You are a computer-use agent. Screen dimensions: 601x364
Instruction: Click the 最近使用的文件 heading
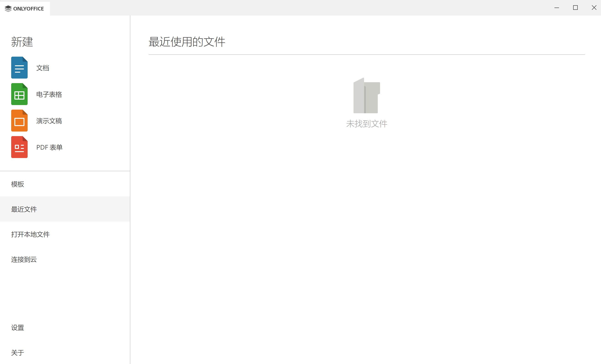pyautogui.click(x=187, y=42)
